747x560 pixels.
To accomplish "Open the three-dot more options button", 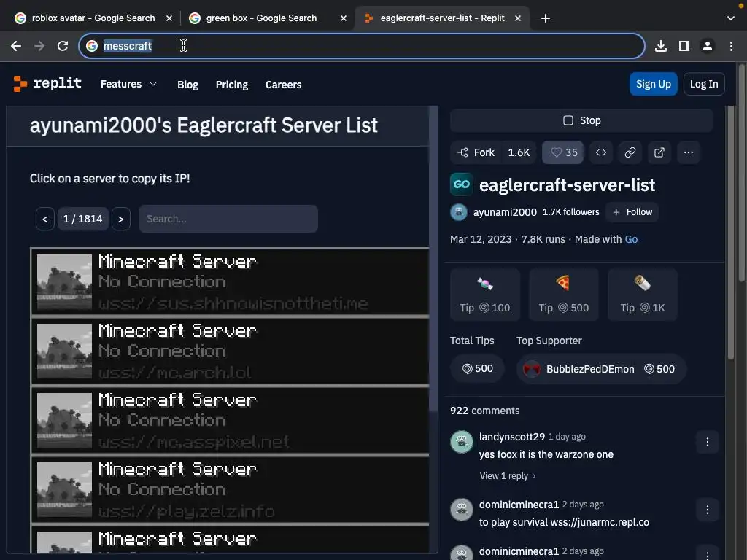I will (x=689, y=152).
